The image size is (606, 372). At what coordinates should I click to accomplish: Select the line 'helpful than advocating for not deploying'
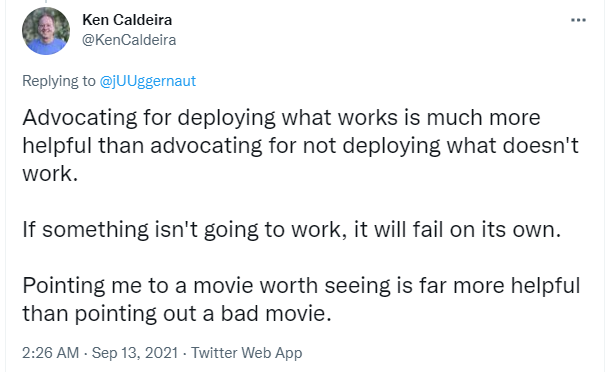click(x=300, y=146)
